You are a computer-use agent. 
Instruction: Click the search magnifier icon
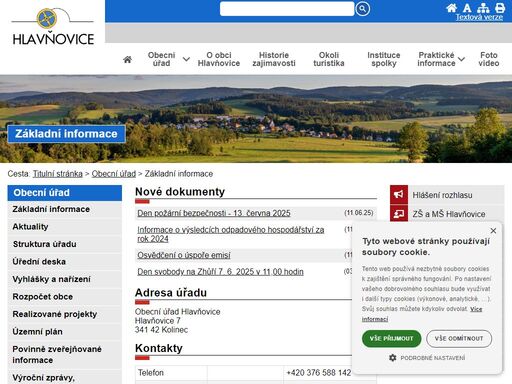(x=362, y=9)
